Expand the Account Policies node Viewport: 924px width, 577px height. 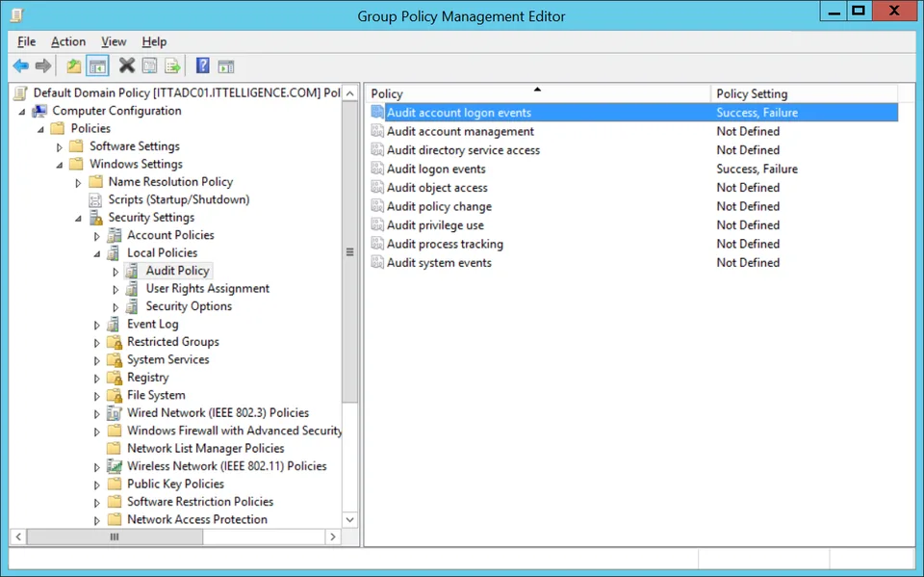[x=97, y=236]
